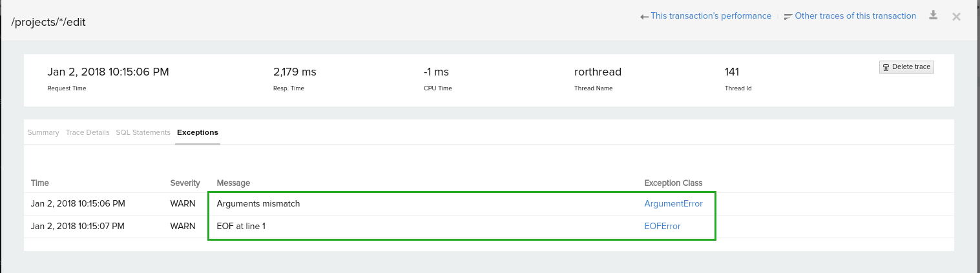Click the left arrow icon beside transaction's performance
The height and width of the screenshot is (273, 980).
[x=644, y=17]
